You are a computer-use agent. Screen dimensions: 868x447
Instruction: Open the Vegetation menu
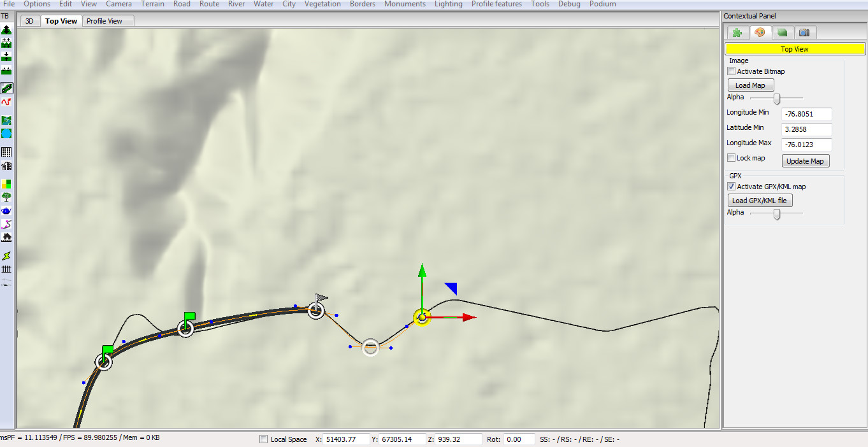(x=322, y=4)
